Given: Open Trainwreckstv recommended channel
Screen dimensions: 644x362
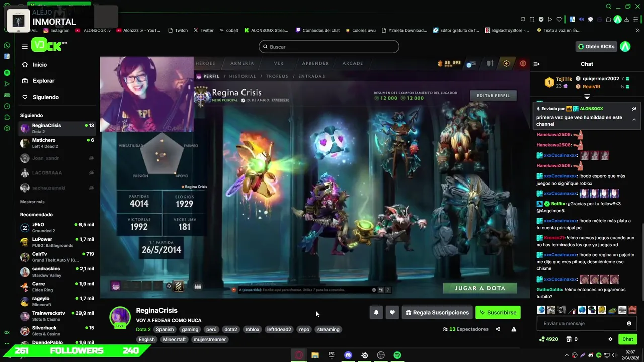Looking at the screenshot, I should click(x=57, y=316).
